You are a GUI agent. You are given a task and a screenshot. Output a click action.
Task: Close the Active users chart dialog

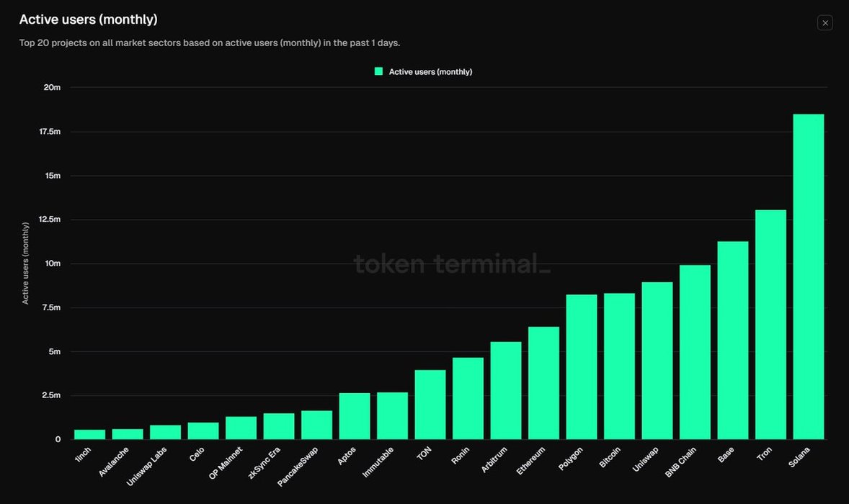pos(824,23)
